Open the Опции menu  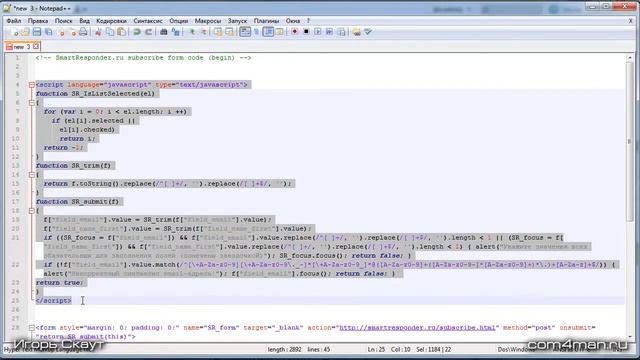click(179, 21)
